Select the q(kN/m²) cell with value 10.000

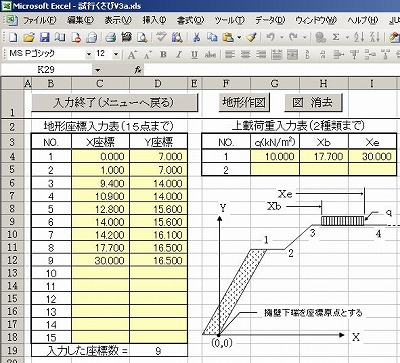point(275,156)
